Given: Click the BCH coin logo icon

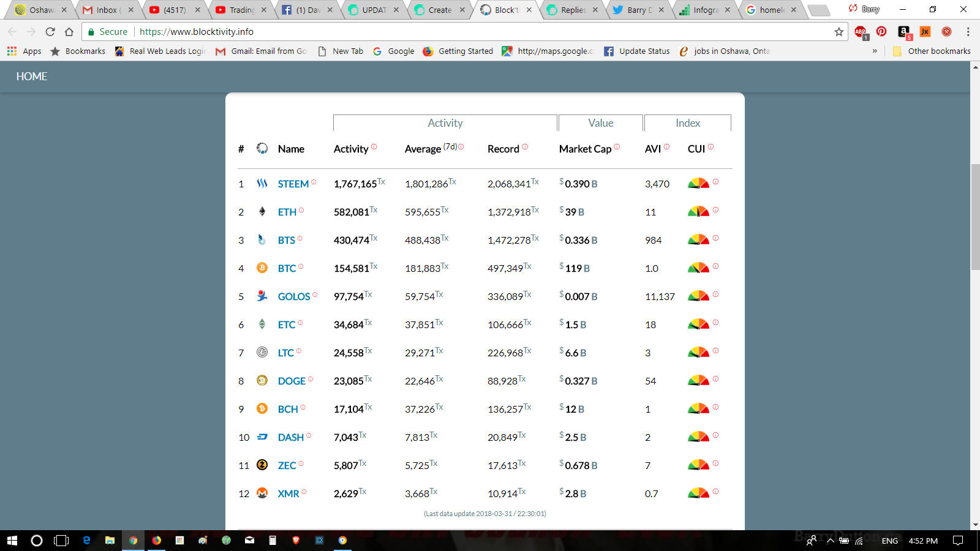Looking at the screenshot, I should tap(262, 408).
